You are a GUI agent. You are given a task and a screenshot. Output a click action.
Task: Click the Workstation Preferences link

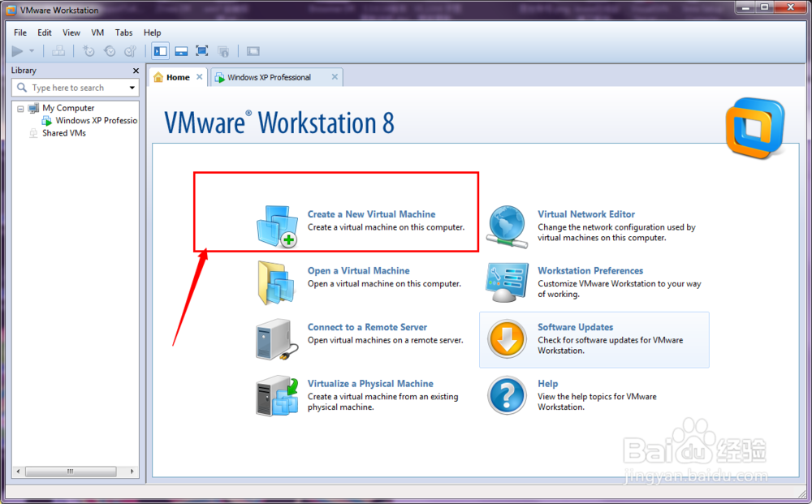[x=590, y=270]
